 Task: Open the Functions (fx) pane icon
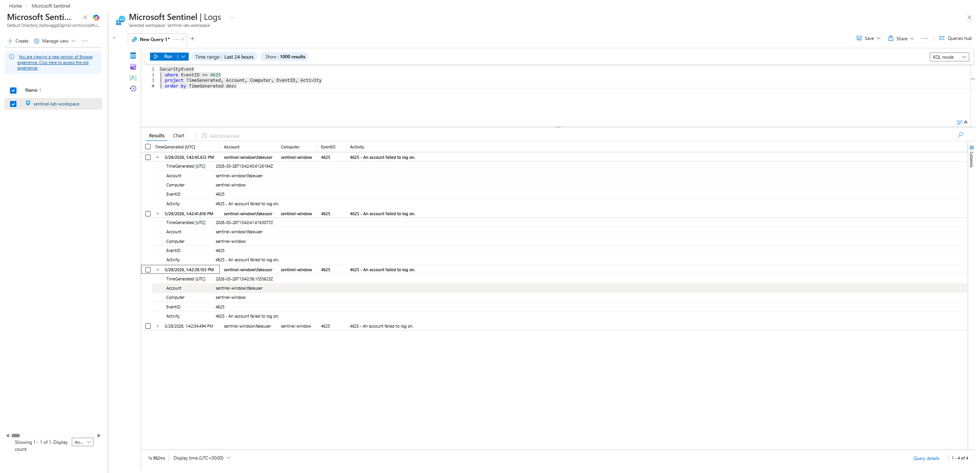click(133, 77)
